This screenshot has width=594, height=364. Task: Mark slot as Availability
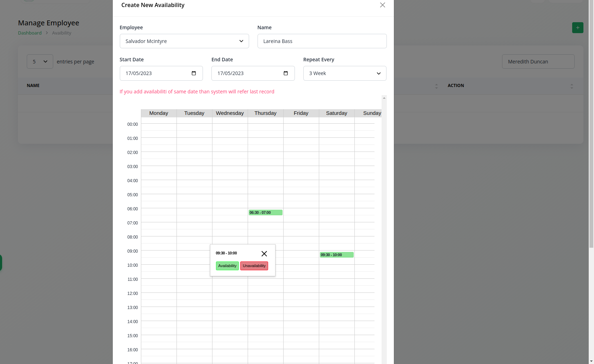tap(227, 266)
